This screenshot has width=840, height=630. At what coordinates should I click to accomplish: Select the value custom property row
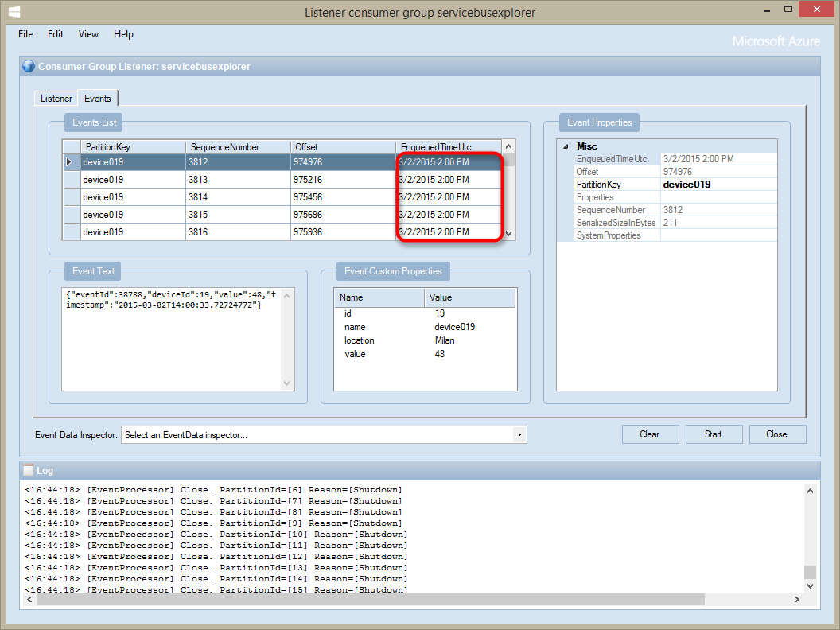[x=425, y=354]
